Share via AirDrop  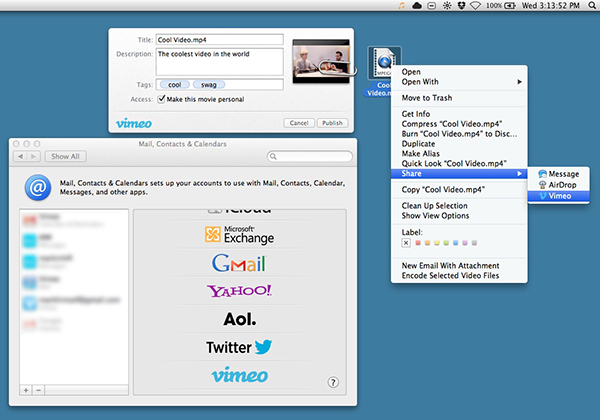tap(558, 185)
